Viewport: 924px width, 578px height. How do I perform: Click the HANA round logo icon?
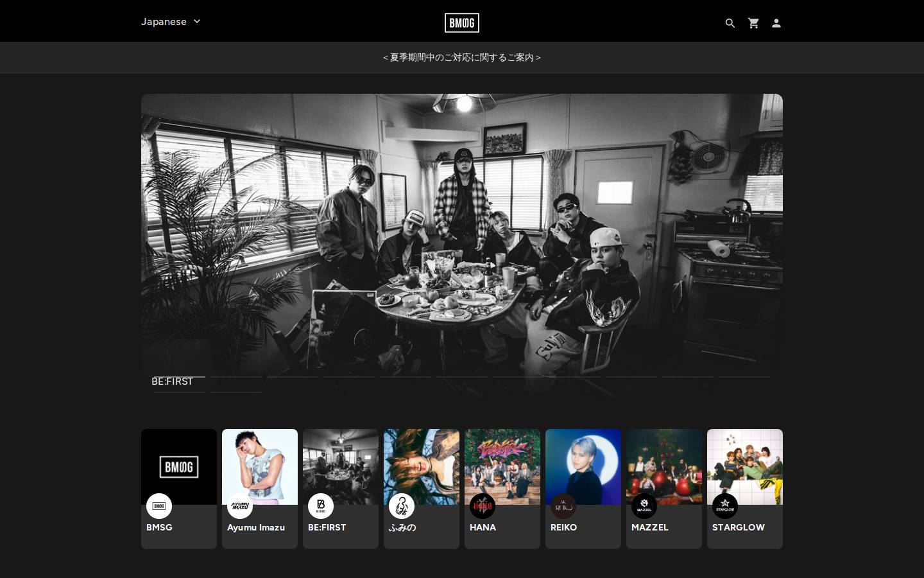pyautogui.click(x=483, y=506)
